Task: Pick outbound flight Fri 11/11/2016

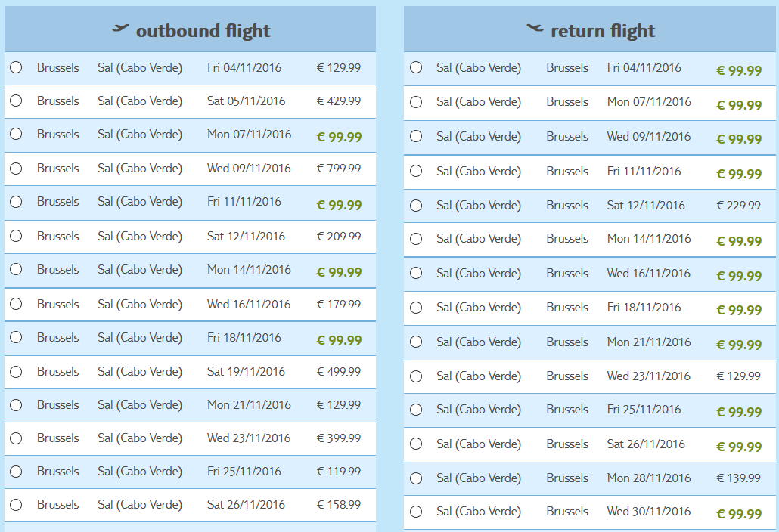Action: pyautogui.click(x=16, y=202)
